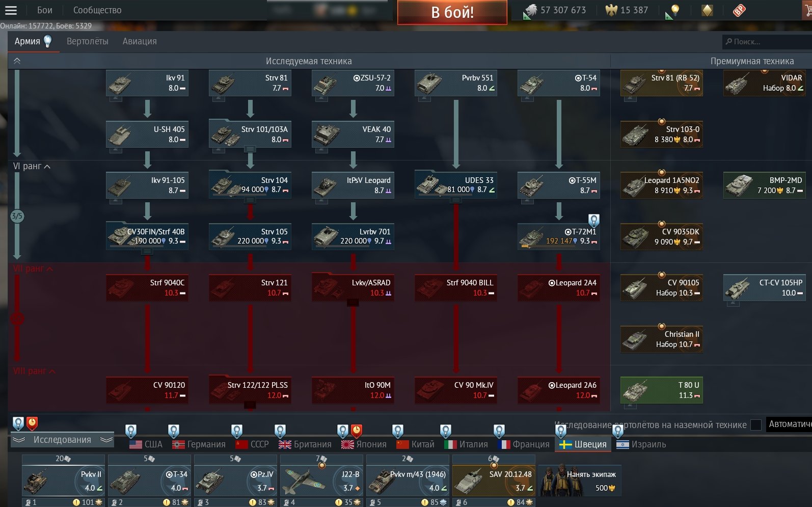Screen dimensions: 812x507
Task: Click the Silver Lions currency icon
Action: (x=531, y=10)
